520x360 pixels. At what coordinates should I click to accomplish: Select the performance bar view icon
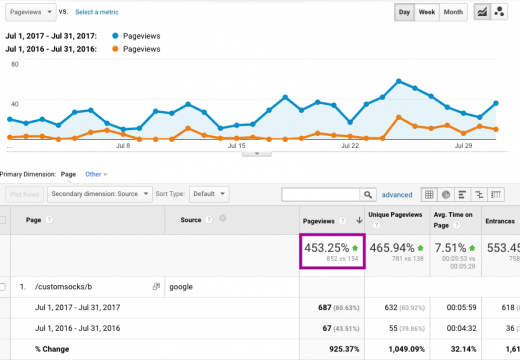click(x=462, y=194)
